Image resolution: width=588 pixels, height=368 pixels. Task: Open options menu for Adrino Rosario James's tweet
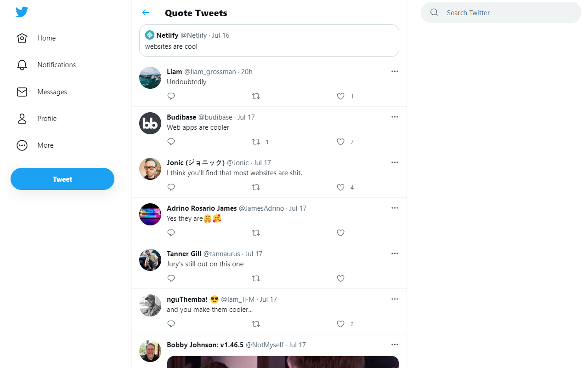[x=395, y=208]
